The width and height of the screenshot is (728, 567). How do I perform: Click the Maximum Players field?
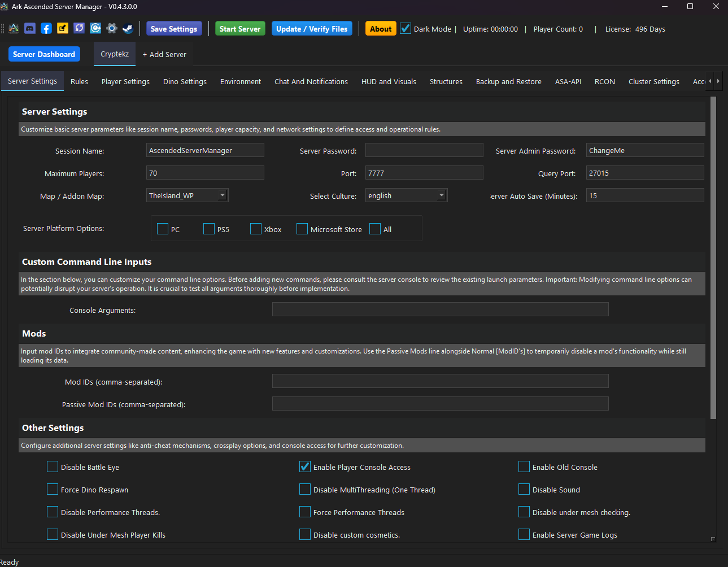pyautogui.click(x=205, y=173)
